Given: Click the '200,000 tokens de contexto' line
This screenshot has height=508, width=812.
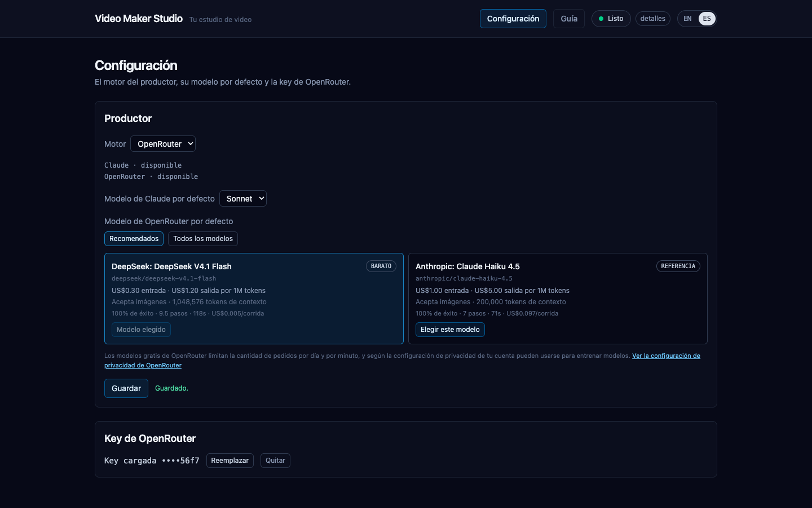Looking at the screenshot, I should [491, 302].
